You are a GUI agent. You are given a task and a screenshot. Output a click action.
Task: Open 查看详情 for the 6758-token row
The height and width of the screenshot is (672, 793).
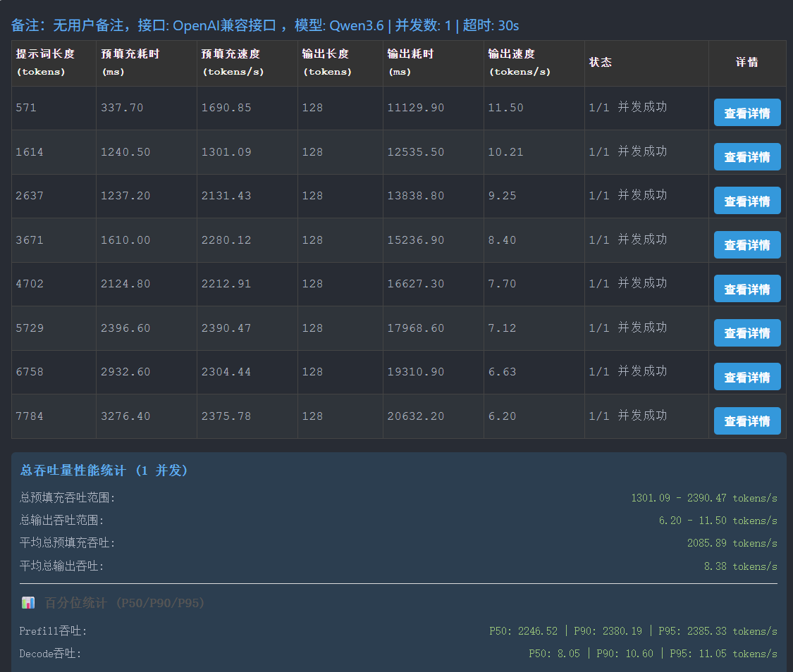coord(747,376)
